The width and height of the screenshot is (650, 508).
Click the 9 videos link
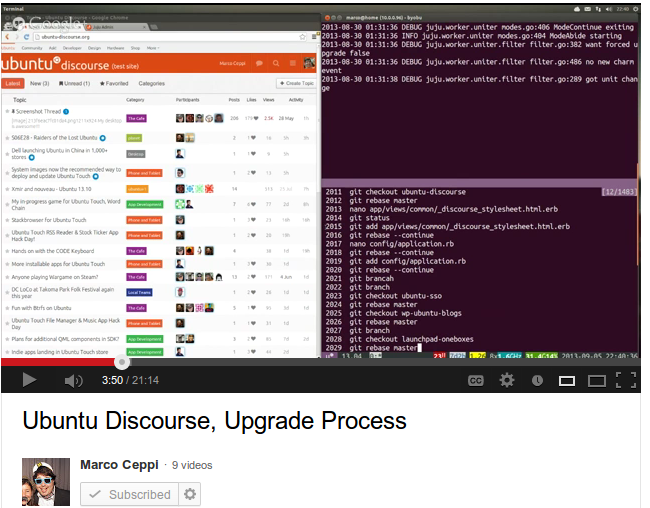coord(192,465)
